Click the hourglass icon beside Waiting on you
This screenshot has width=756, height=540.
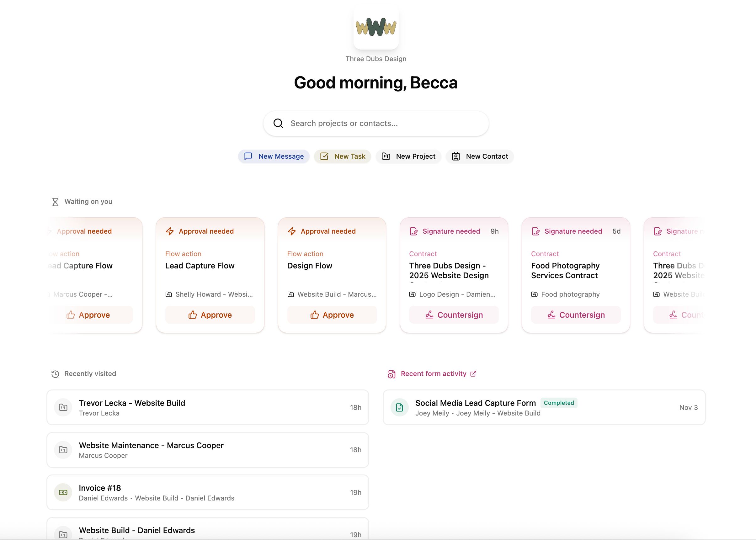55,201
